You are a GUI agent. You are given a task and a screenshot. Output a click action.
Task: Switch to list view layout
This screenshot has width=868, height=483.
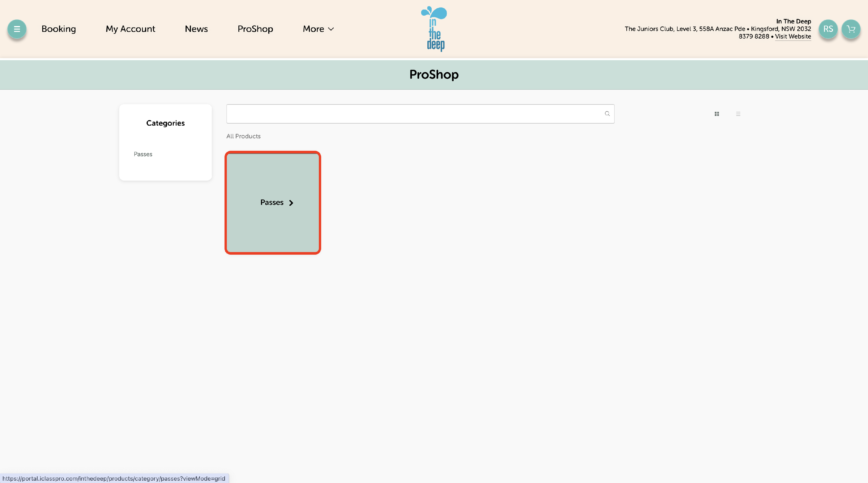[738, 114]
